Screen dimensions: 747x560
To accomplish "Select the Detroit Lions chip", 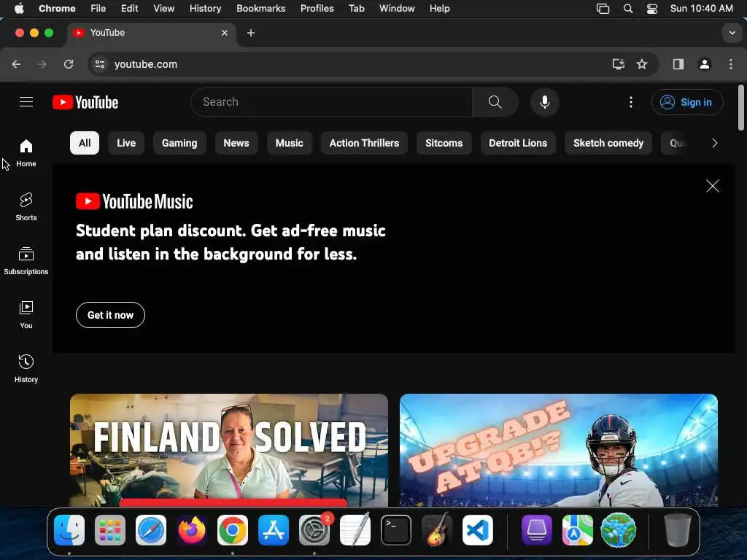I will click(x=518, y=143).
